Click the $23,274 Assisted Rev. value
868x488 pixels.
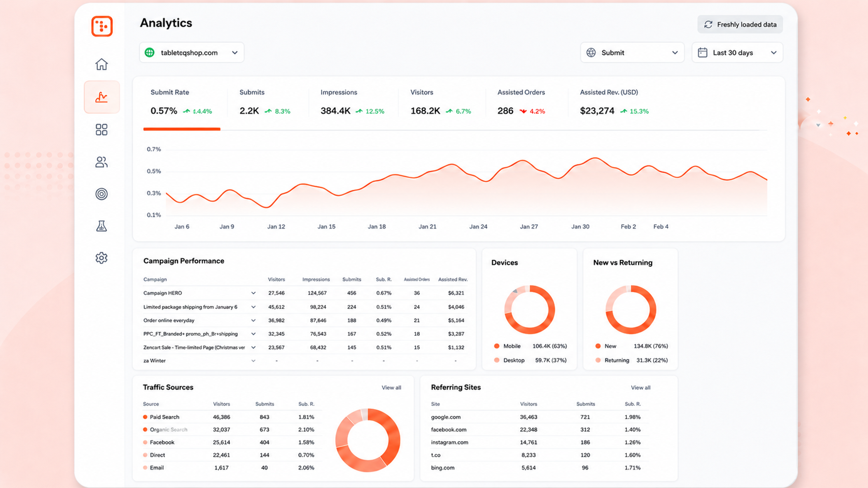(597, 111)
